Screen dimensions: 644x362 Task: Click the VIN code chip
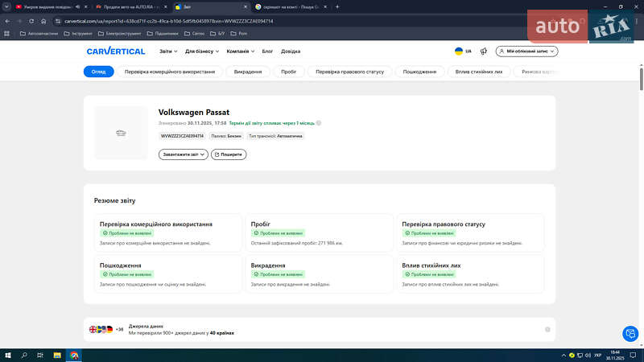(182, 136)
